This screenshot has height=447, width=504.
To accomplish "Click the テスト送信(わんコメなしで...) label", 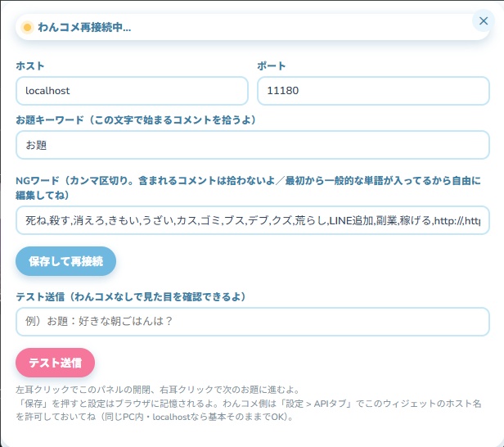I will click(131, 296).
